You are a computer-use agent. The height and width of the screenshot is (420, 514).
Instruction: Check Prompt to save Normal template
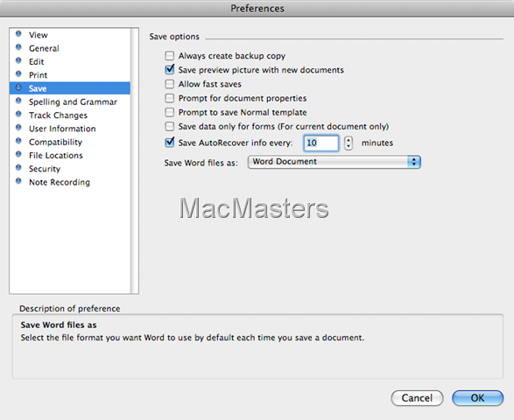[x=170, y=112]
